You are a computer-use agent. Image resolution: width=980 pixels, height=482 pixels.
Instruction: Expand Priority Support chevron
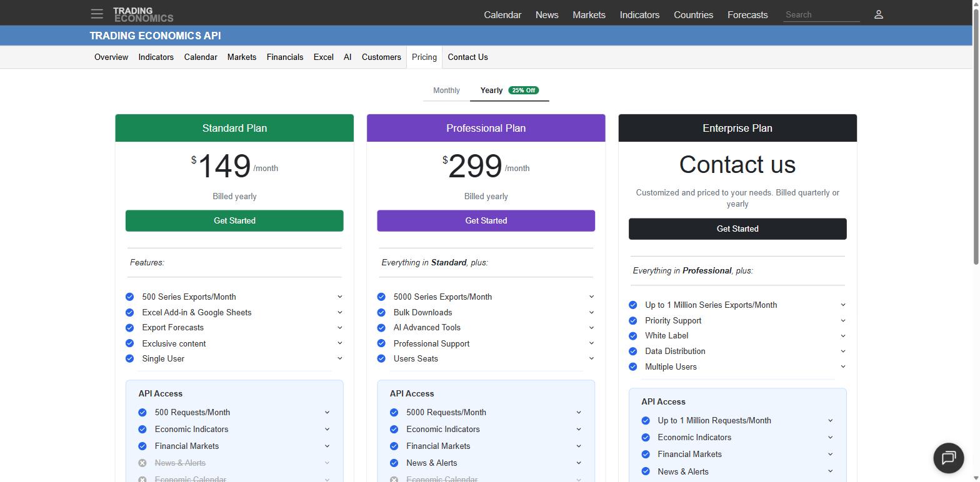[x=842, y=320]
